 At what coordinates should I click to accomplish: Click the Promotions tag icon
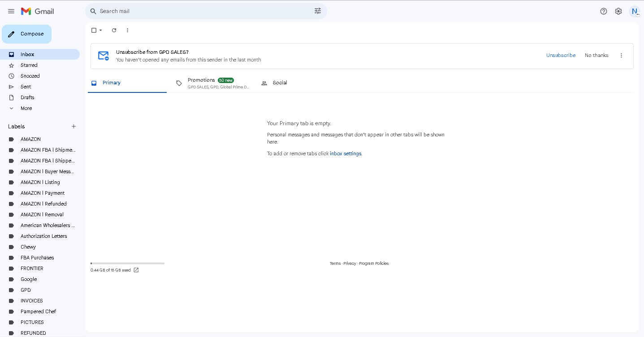tap(179, 83)
